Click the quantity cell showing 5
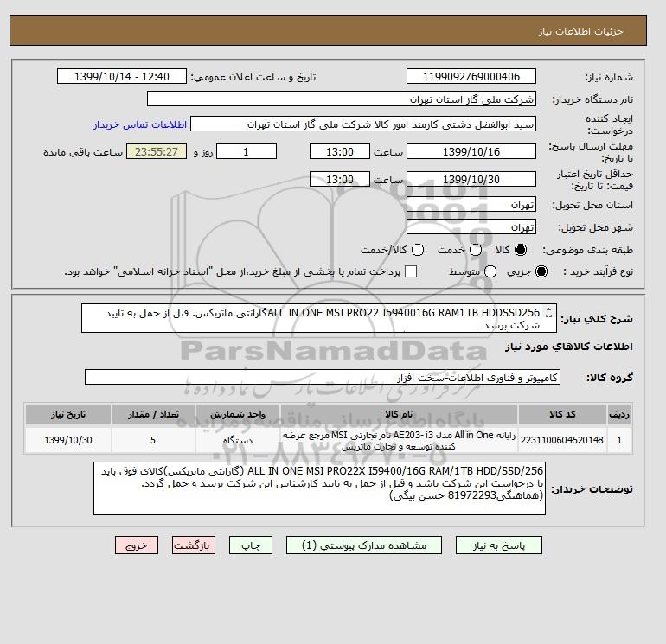666x644 pixels. coord(153,440)
